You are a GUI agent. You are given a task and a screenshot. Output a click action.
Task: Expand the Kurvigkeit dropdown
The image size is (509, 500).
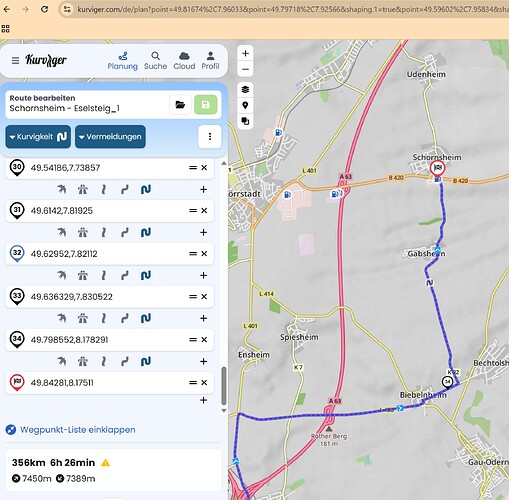point(38,137)
